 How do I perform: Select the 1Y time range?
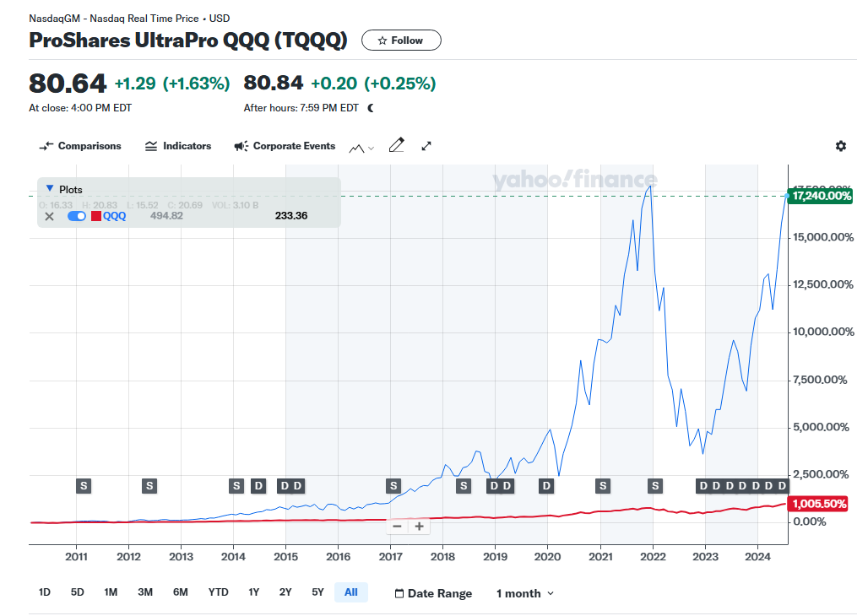coord(253,592)
